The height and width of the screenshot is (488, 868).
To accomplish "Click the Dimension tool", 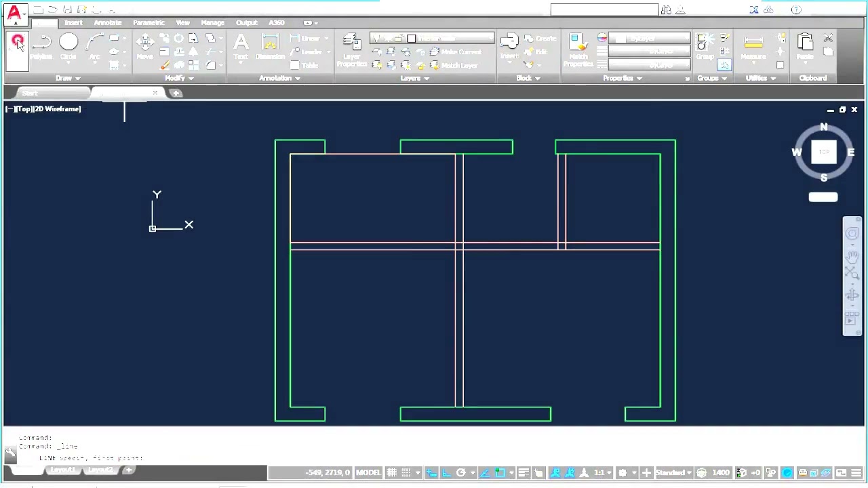I will (270, 46).
